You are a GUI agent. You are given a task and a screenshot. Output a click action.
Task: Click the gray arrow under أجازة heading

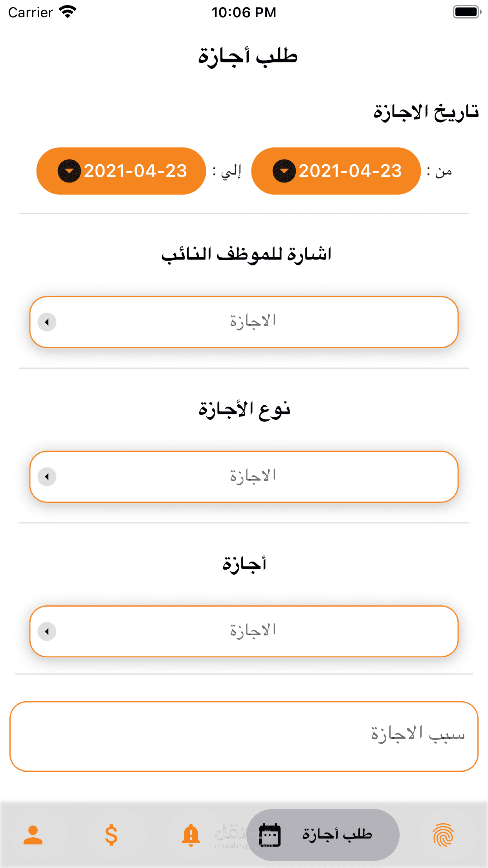coord(47,631)
